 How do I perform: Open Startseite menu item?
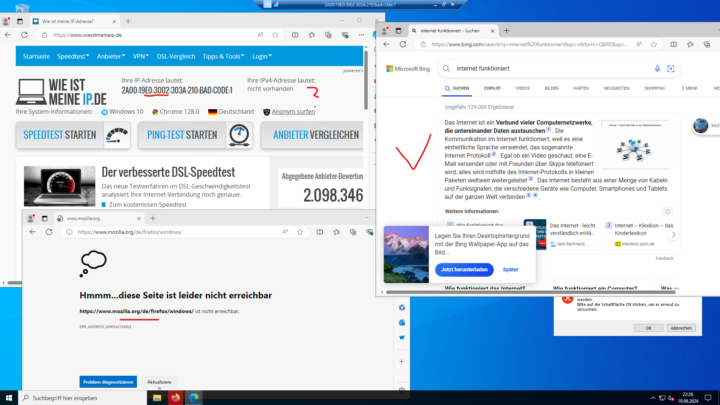(36, 56)
